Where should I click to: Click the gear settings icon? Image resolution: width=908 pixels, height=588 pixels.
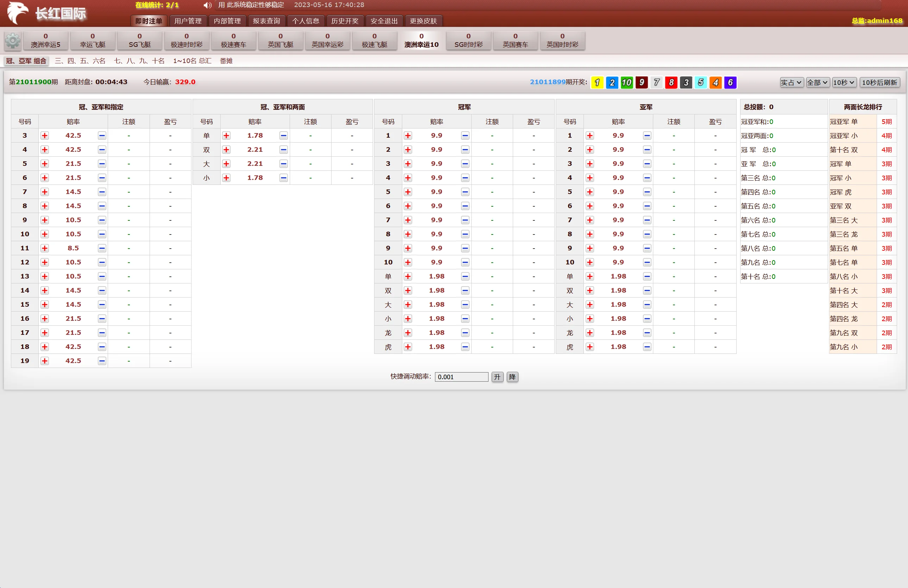click(13, 40)
